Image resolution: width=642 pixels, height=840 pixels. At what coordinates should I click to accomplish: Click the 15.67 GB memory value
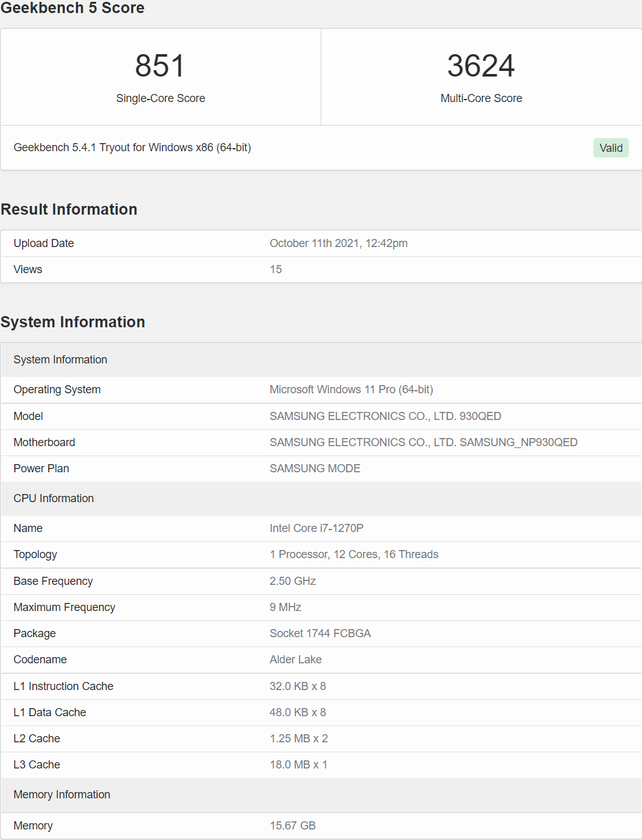coord(292,826)
